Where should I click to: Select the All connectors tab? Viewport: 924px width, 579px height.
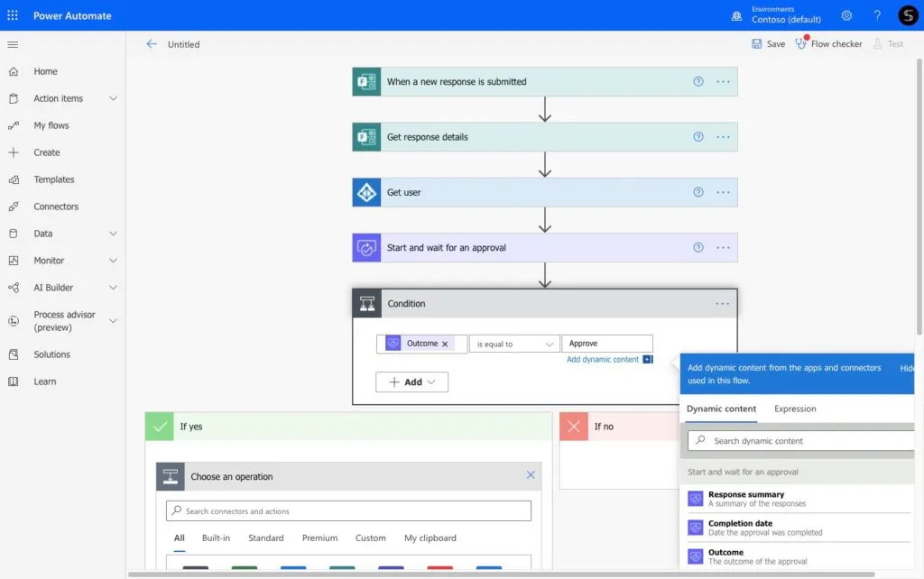[x=180, y=538]
